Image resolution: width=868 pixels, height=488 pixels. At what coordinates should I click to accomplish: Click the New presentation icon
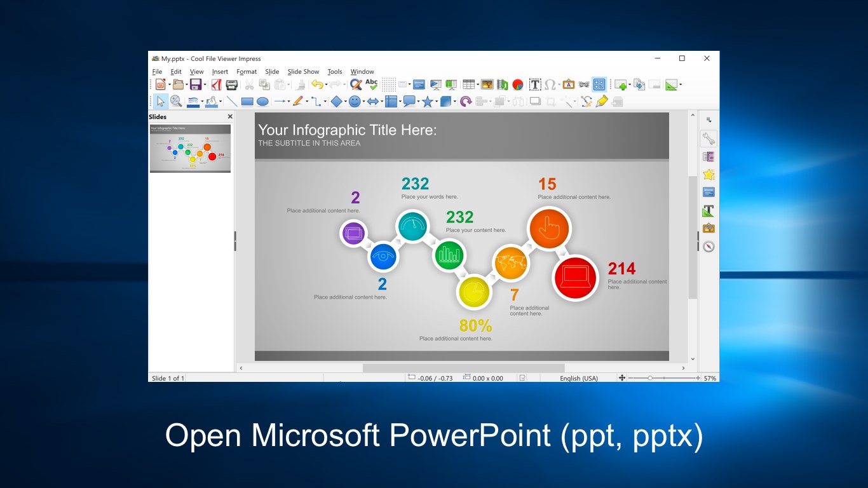coord(161,84)
